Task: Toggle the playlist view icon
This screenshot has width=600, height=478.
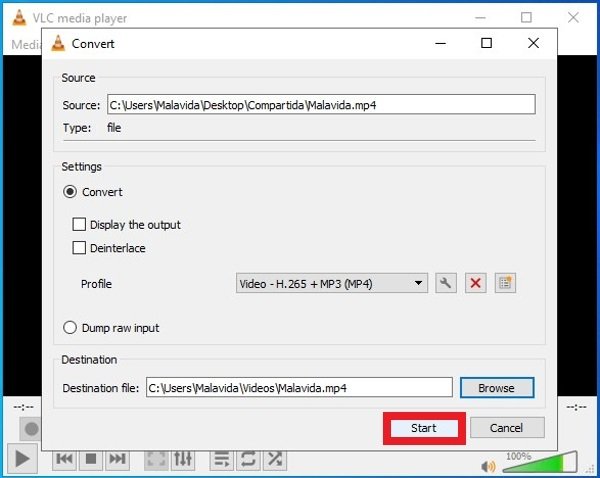Action: [222, 458]
